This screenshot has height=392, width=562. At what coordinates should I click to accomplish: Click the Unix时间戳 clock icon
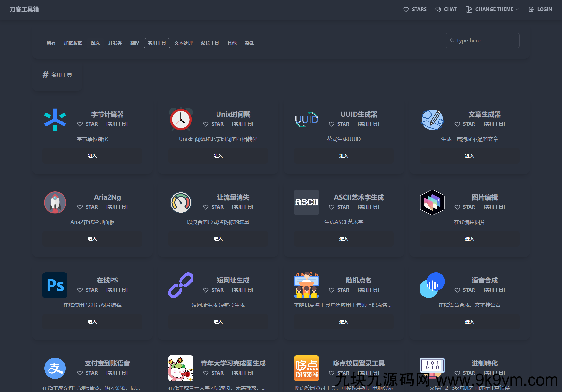181,120
